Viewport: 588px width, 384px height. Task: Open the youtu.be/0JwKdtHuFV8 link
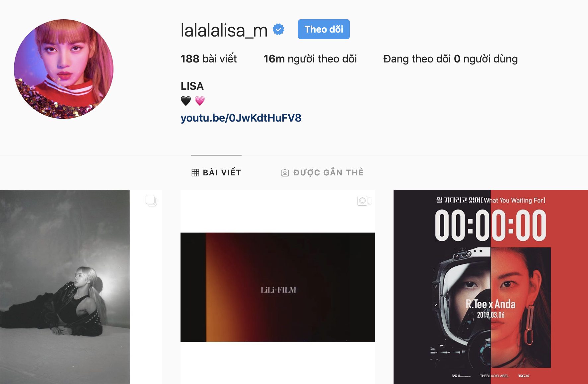click(x=241, y=118)
